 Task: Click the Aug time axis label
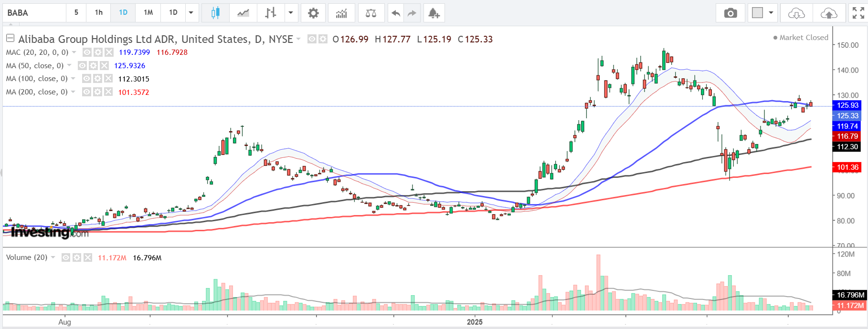tap(65, 322)
